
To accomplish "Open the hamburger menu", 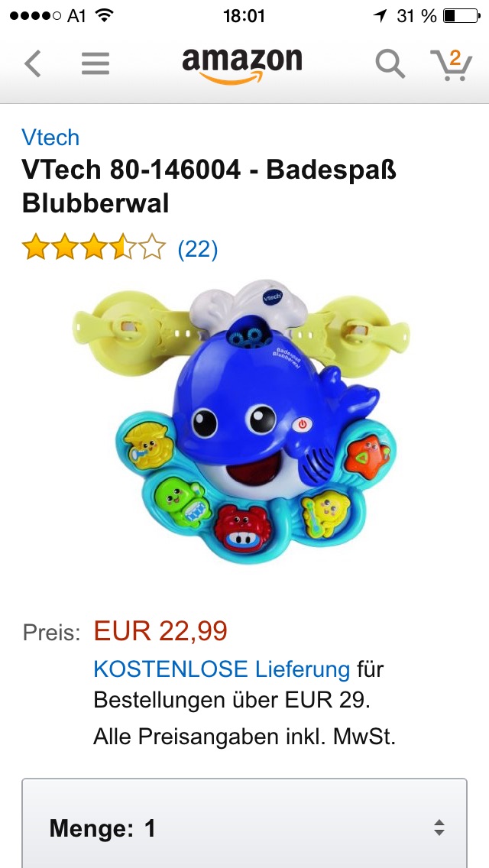I will pos(96,63).
